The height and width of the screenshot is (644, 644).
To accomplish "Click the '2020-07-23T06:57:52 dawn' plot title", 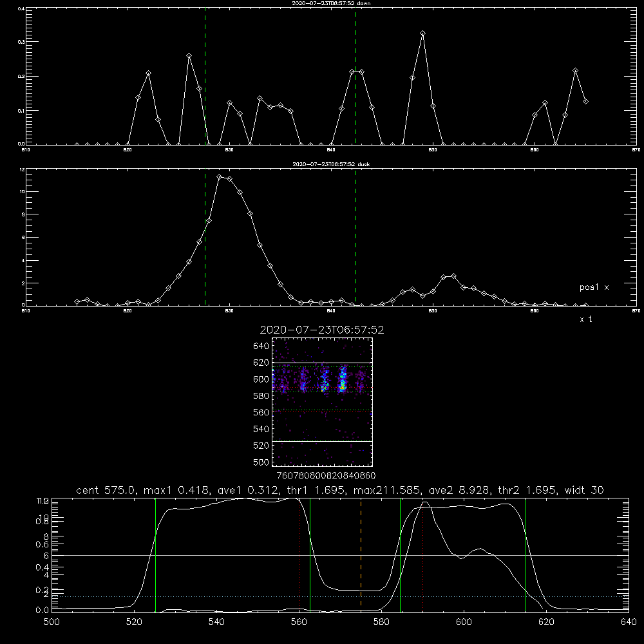I will tap(331, 3).
